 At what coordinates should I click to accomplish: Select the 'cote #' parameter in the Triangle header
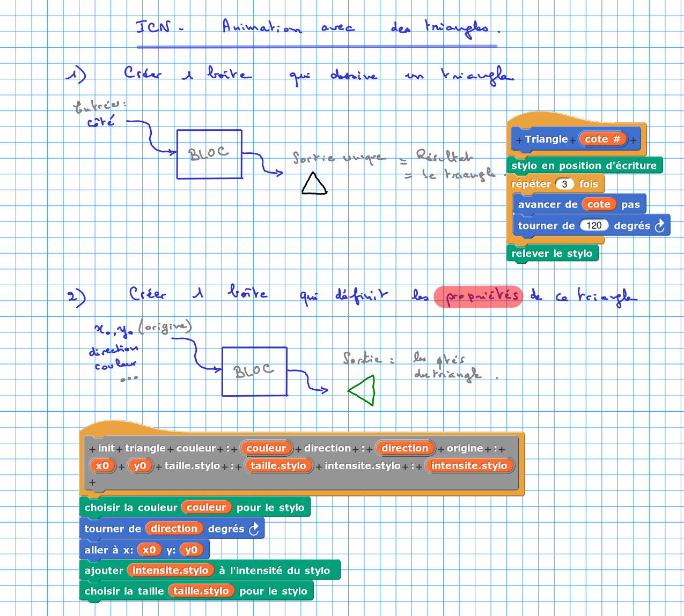[602, 139]
